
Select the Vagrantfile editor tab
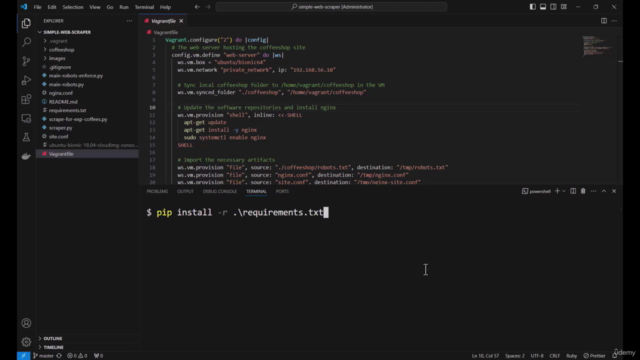(x=163, y=21)
